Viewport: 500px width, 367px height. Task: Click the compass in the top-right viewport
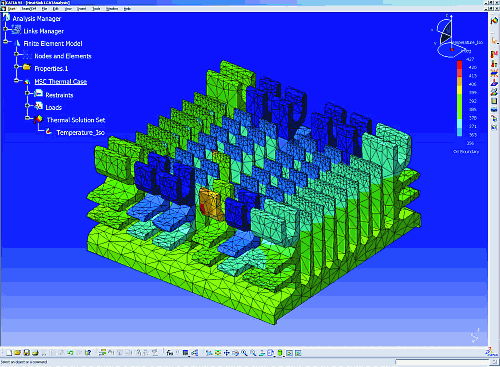[447, 37]
